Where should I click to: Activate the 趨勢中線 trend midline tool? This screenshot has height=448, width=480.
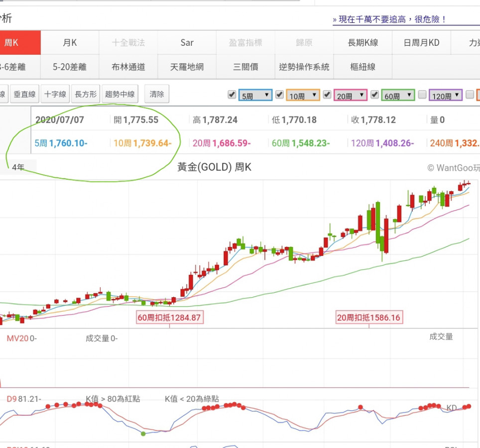tap(120, 94)
